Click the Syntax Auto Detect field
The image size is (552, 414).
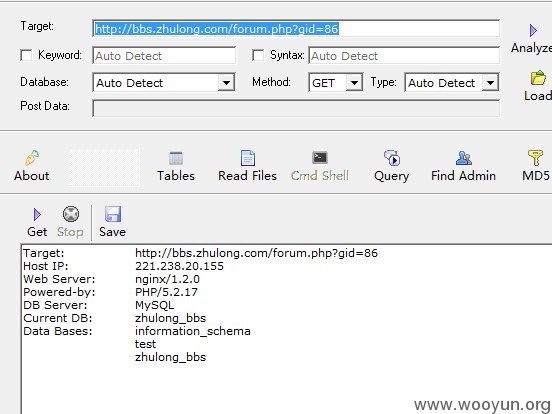pos(404,56)
